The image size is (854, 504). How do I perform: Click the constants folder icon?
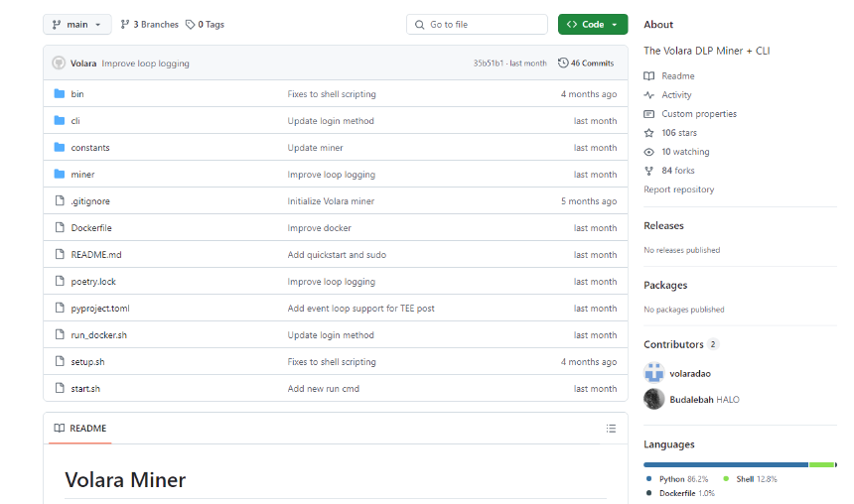tap(60, 147)
